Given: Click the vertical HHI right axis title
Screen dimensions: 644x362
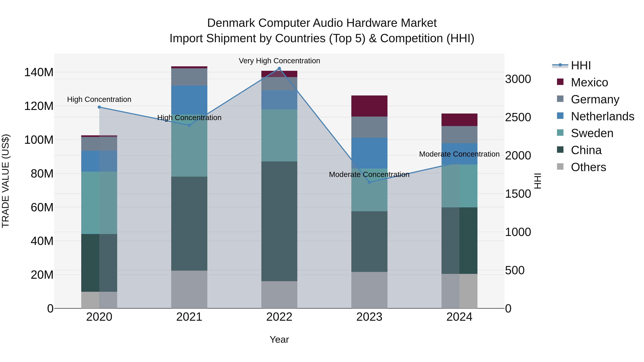Looking at the screenshot, I should tap(538, 181).
